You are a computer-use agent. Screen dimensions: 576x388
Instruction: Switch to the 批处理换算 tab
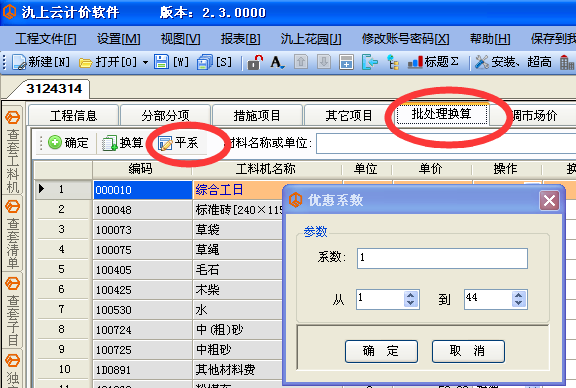point(442,114)
